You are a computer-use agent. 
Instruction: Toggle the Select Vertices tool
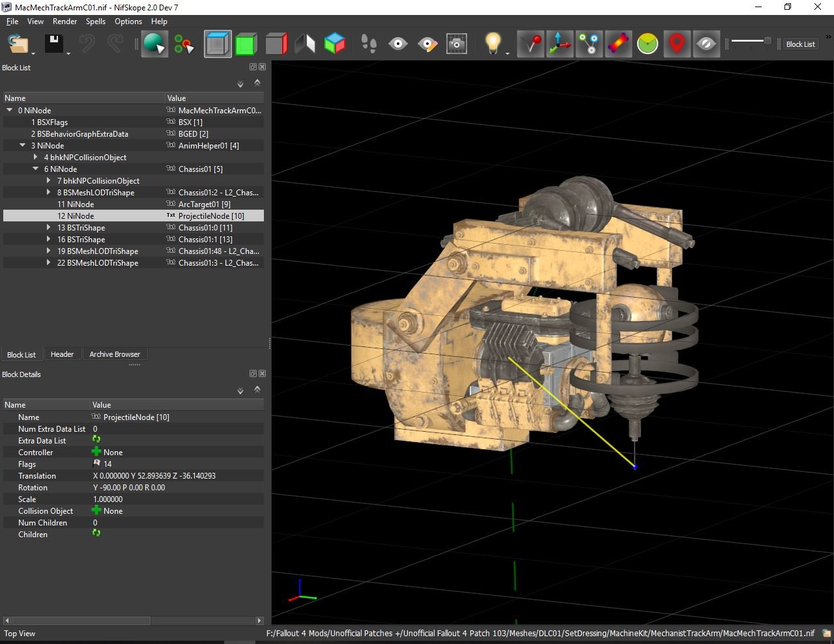184,44
